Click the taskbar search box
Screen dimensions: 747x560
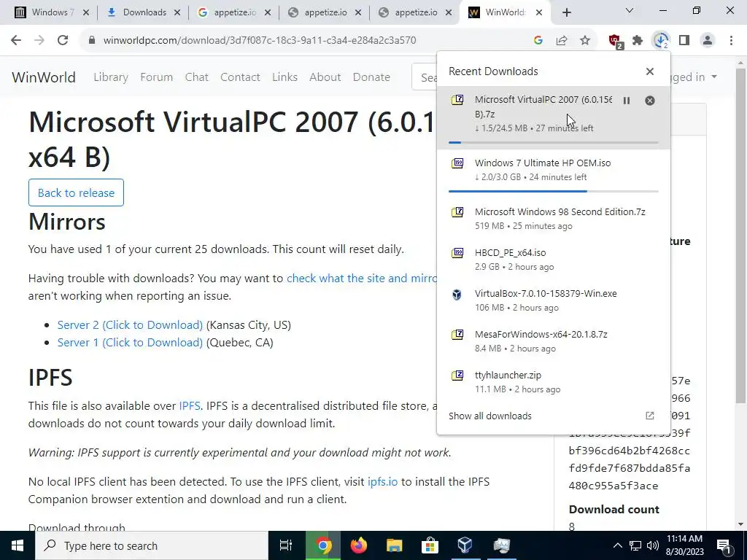pyautogui.click(x=152, y=545)
